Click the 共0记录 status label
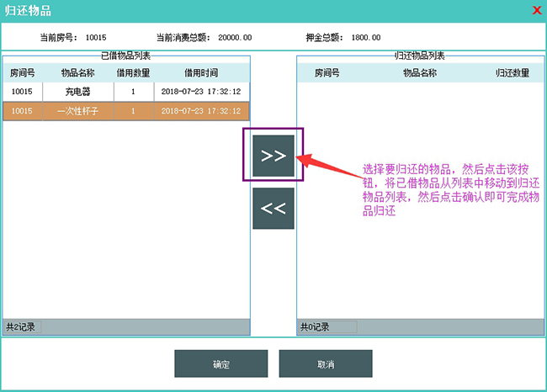Screen dimensions: 547x392 315,327
